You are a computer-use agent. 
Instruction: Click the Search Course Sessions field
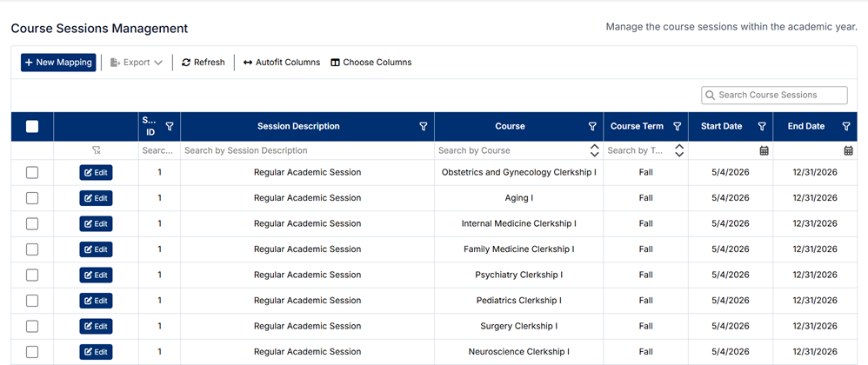(774, 95)
